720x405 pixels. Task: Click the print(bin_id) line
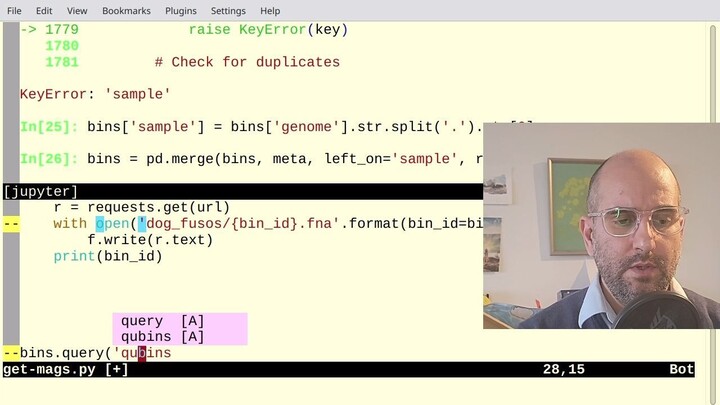click(x=108, y=256)
